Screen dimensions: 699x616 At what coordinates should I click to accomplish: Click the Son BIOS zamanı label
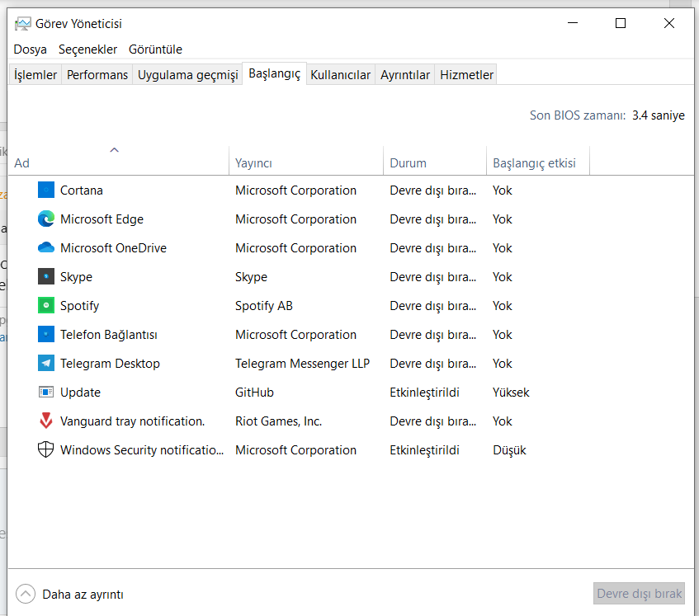coord(578,115)
